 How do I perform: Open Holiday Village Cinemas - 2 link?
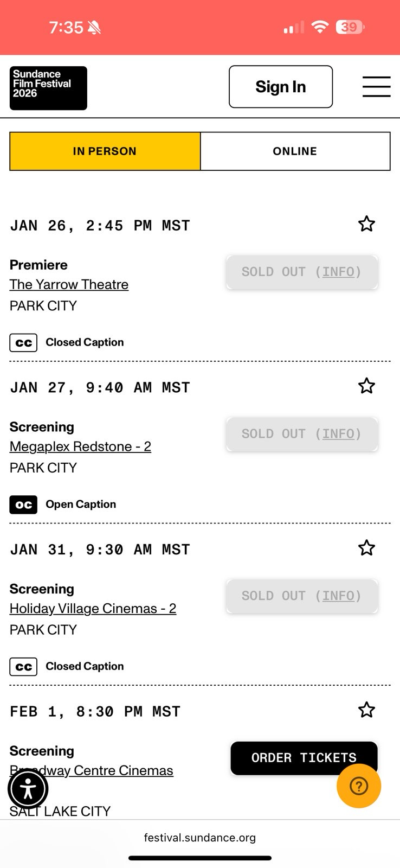[93, 609]
